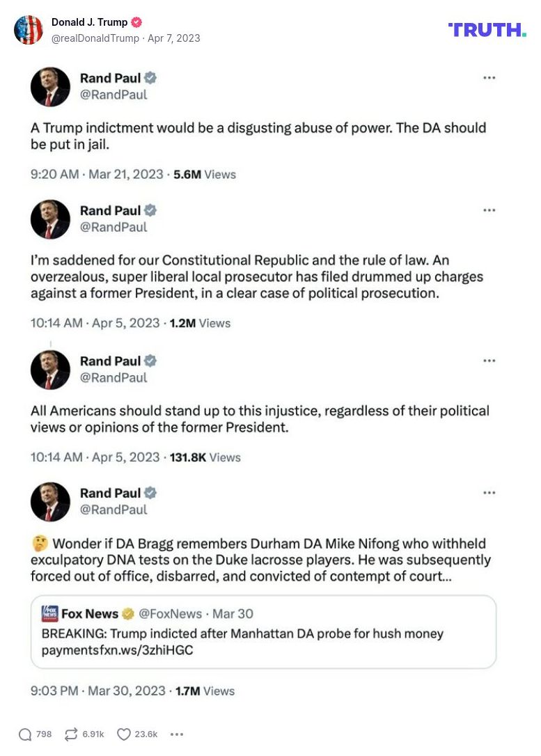The height and width of the screenshot is (756, 541).
Task: Click the @realDonaldTrump handle
Action: (x=95, y=38)
